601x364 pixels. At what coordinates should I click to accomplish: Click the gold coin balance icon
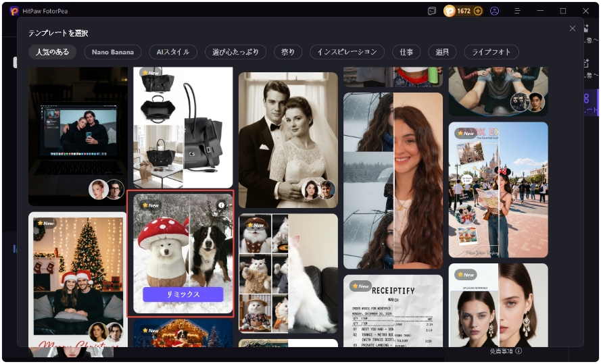coord(450,11)
